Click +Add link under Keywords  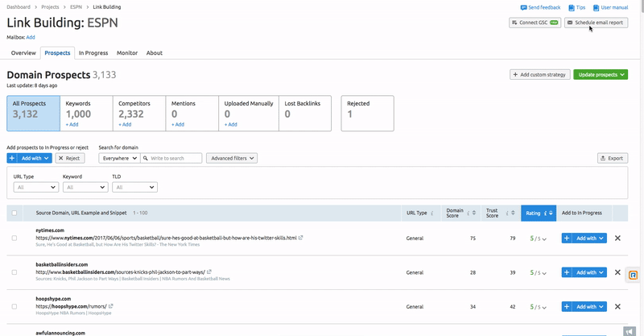click(72, 124)
